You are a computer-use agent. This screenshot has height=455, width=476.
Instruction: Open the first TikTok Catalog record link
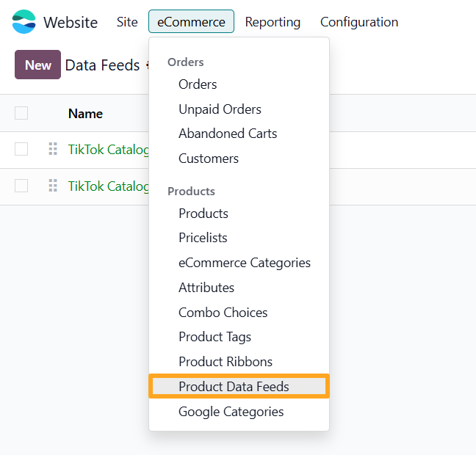(x=109, y=150)
